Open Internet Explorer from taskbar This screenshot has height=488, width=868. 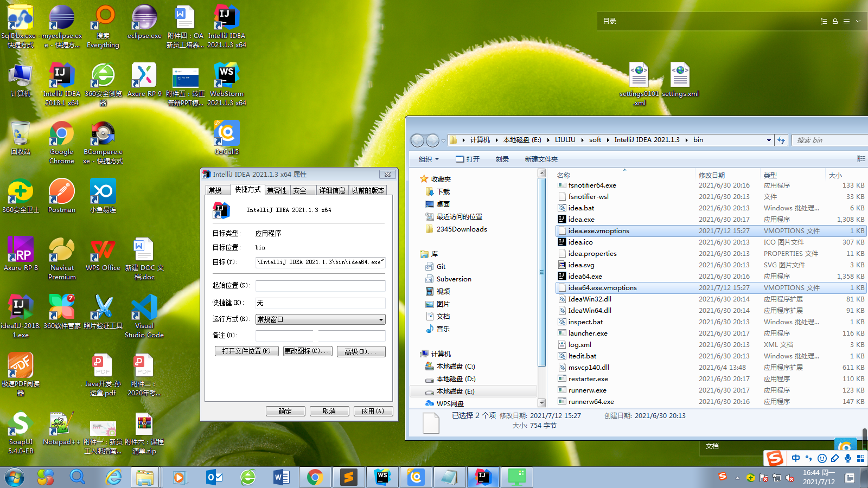[113, 477]
